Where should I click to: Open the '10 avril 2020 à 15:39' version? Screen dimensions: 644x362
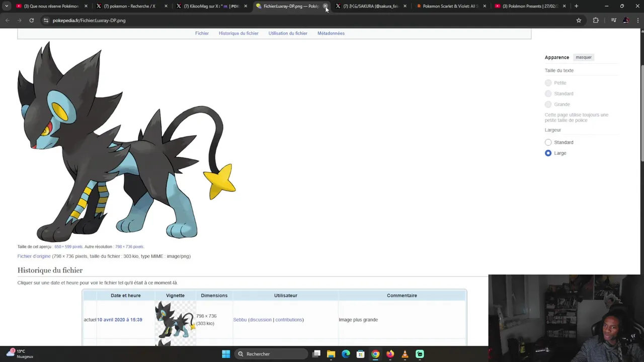[119, 320]
